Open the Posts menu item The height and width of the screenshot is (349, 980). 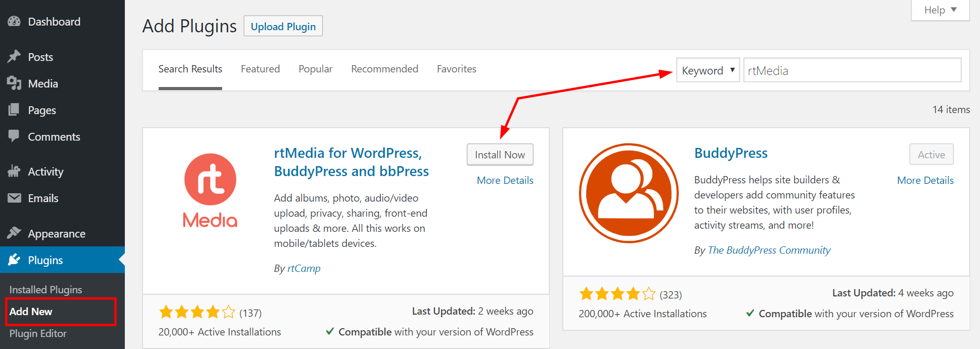(62, 57)
